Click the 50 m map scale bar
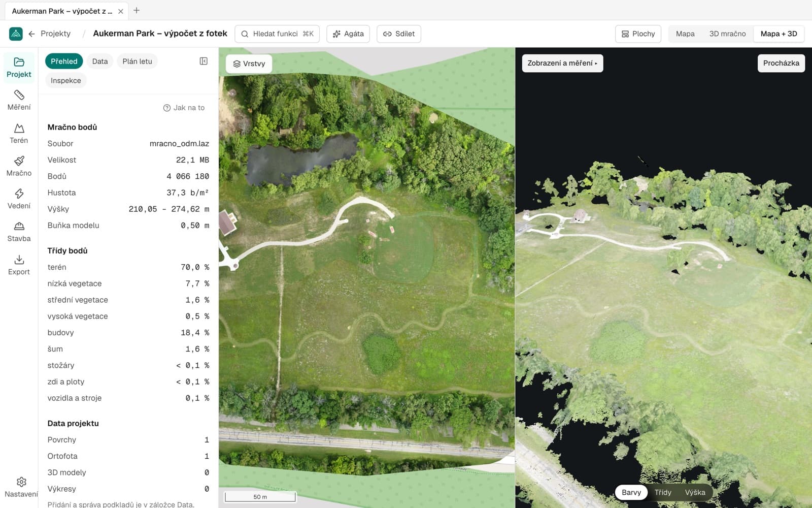 (260, 496)
